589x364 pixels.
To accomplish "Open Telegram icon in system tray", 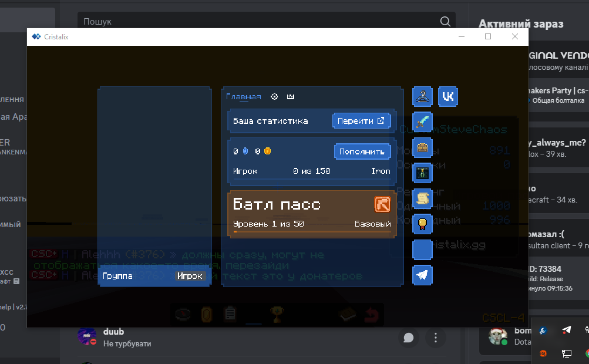I will [566, 330].
